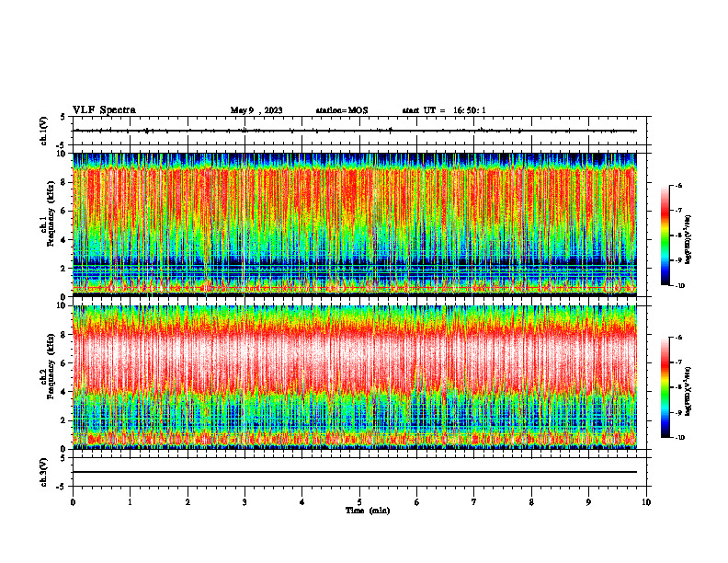Click the ch.1 spectrogram color bar

(665, 236)
